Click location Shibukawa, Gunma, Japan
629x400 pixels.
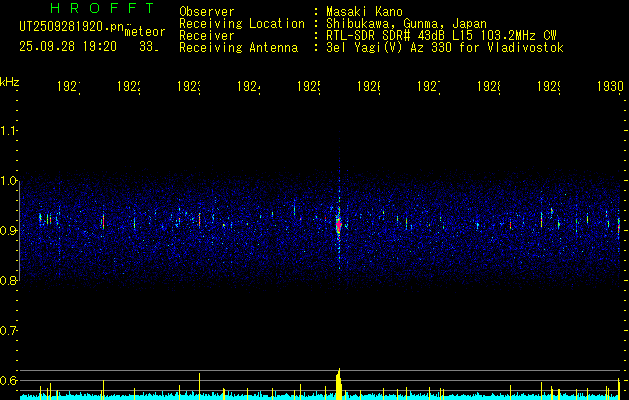point(406,24)
